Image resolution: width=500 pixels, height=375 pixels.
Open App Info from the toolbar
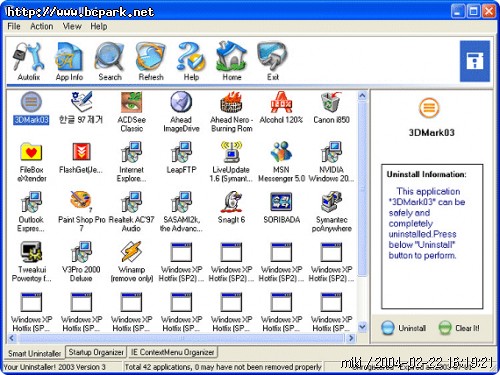(x=69, y=62)
